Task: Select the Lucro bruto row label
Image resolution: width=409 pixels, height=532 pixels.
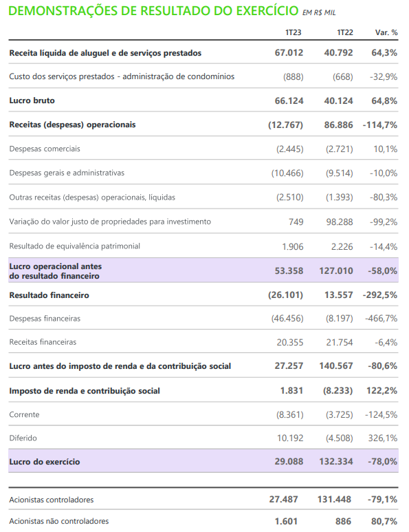Action: 32,100
